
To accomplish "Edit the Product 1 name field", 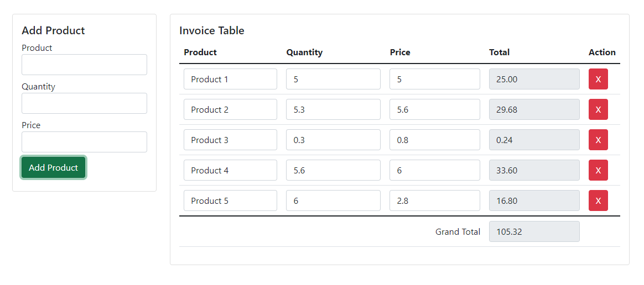I will [230, 79].
